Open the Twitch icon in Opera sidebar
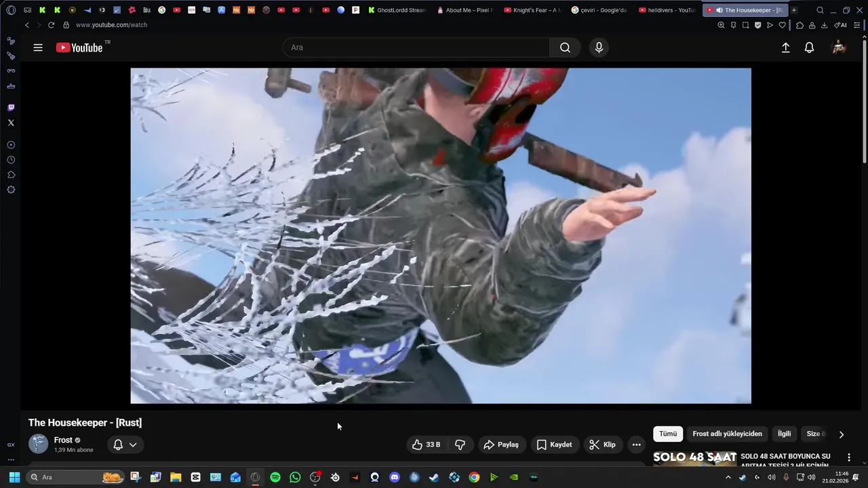The width and height of the screenshot is (868, 488). [x=11, y=108]
